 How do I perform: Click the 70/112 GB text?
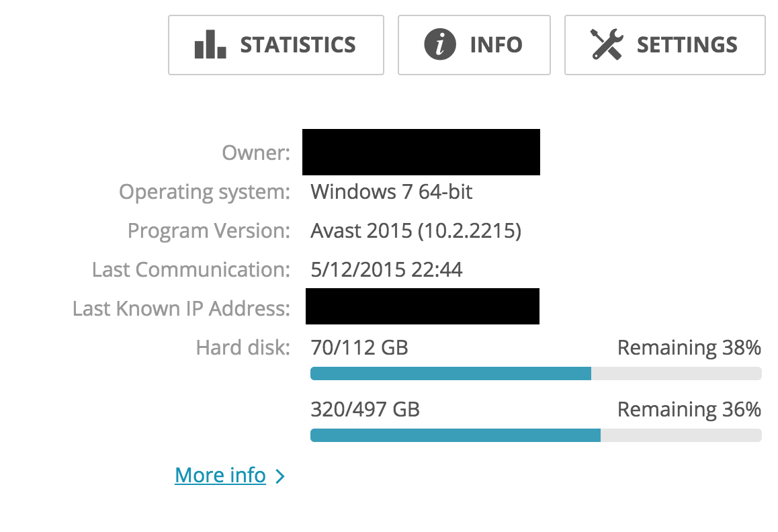[359, 347]
